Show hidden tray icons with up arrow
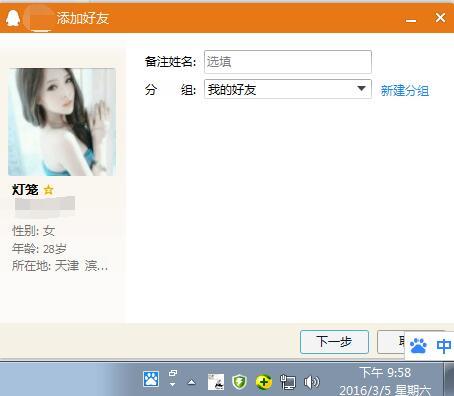The height and width of the screenshot is (396, 454). [x=191, y=382]
